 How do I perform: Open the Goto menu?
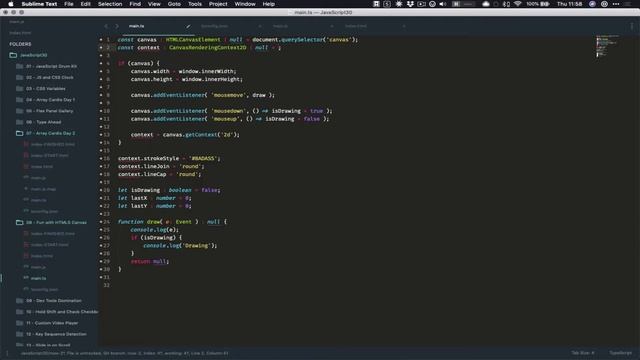[x=174, y=4]
